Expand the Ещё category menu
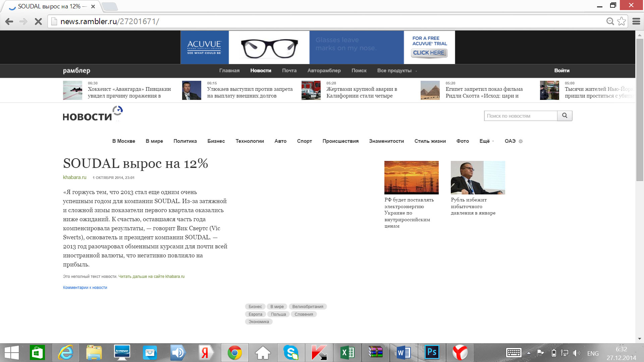This screenshot has height=362, width=644. [486, 141]
